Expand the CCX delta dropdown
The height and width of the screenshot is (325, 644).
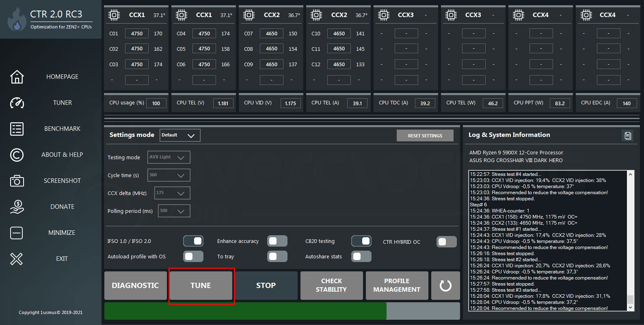pos(172,193)
